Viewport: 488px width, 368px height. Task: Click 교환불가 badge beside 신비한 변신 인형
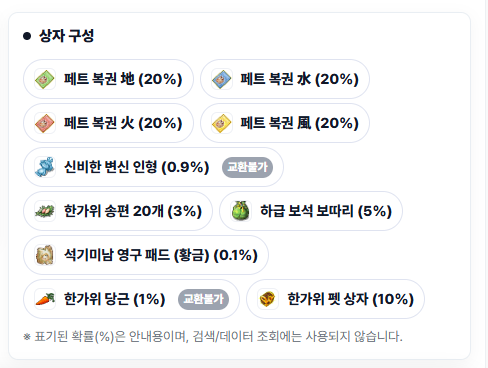coord(247,167)
